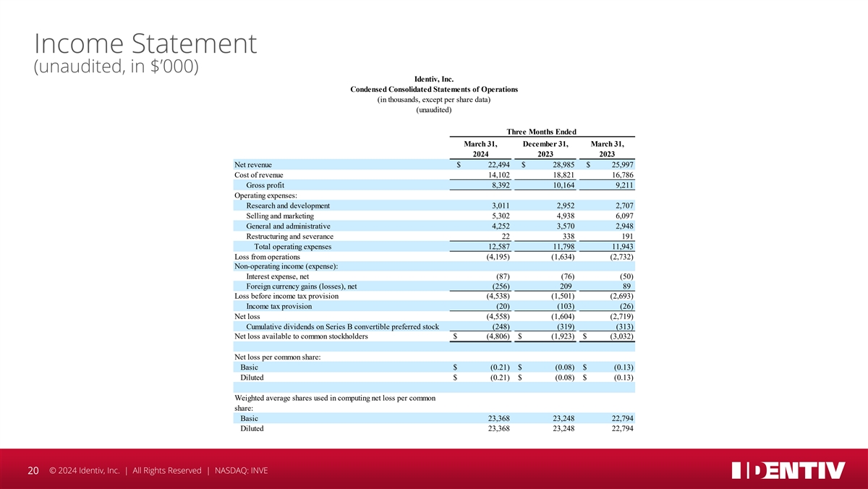The width and height of the screenshot is (868, 489).
Task: Click the 22,494 net revenue value
Action: pos(494,165)
